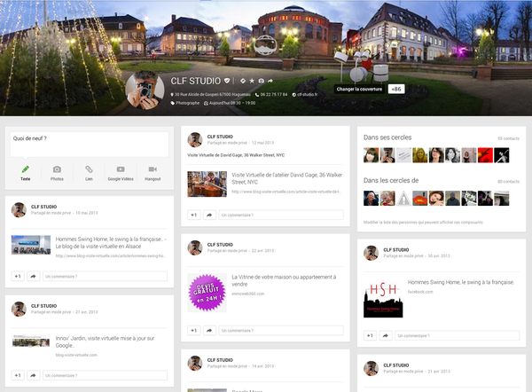Click the star icon beside CLF STUDIO
532x392 pixels.
click(x=252, y=81)
